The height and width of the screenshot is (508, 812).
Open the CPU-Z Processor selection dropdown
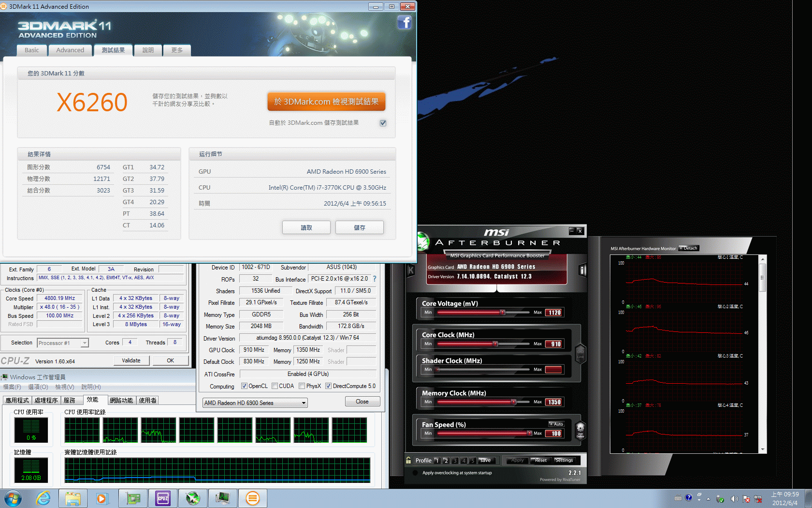coord(63,343)
